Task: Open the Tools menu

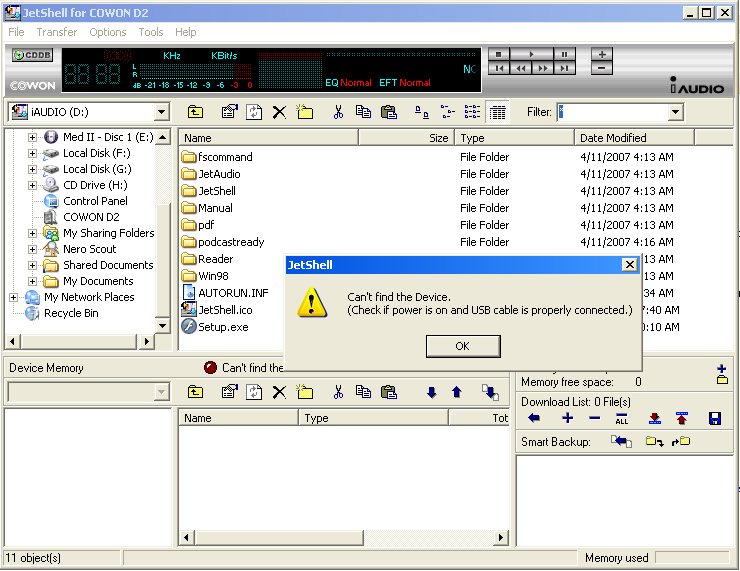Action: (151, 32)
